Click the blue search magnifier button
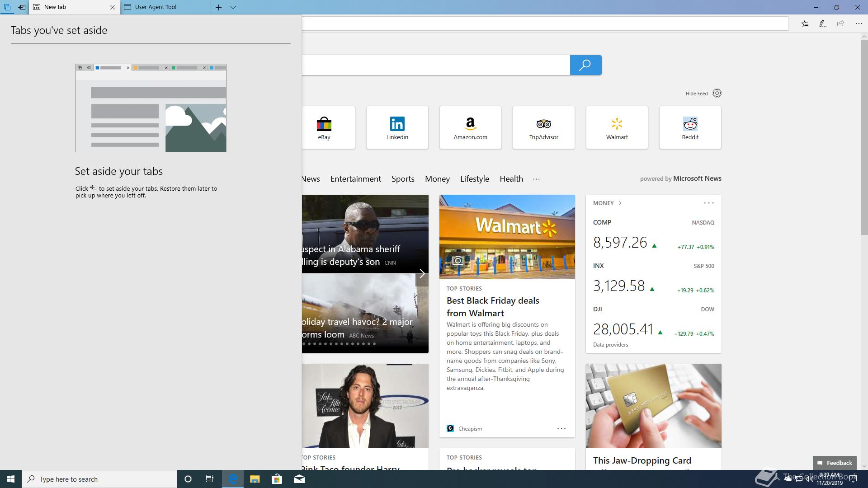 585,65
